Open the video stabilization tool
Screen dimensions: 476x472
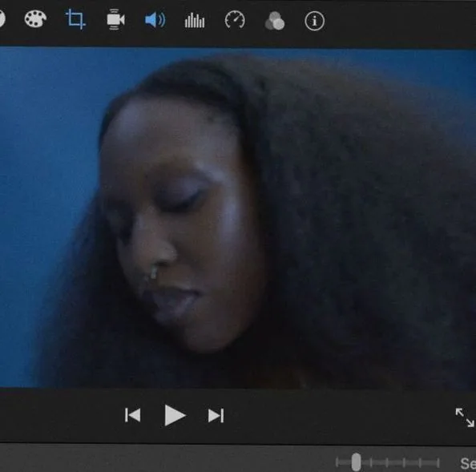[115, 20]
